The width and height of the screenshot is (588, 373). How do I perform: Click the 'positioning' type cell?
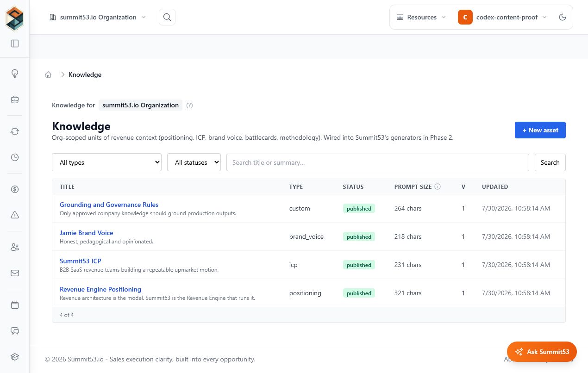pos(305,293)
